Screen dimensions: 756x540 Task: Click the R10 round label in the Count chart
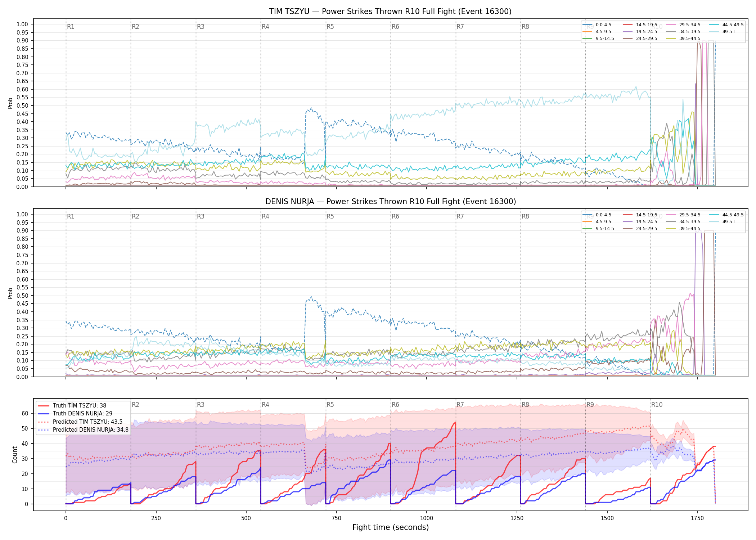657,405
